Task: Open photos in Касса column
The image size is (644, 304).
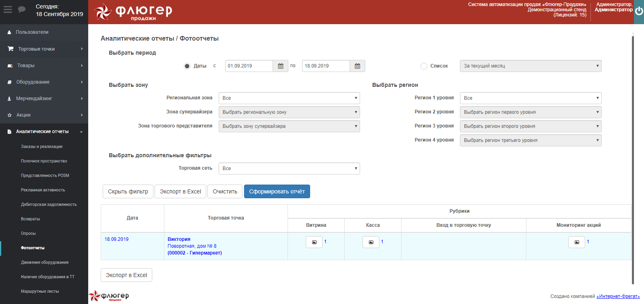Action: (371, 242)
